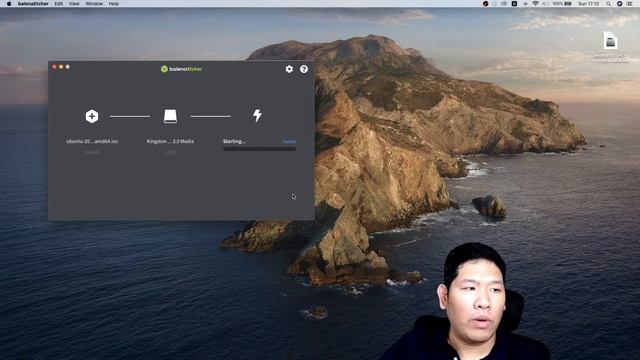The height and width of the screenshot is (360, 640).
Task: Open the Etcher help question mark
Action: (304, 69)
